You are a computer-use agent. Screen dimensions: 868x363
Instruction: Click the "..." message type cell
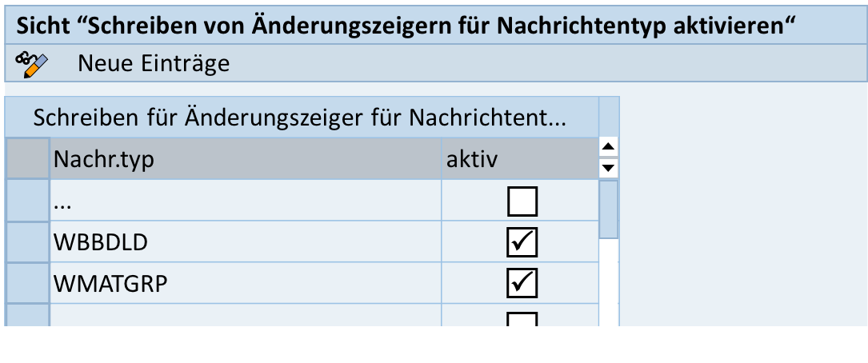pos(245,201)
